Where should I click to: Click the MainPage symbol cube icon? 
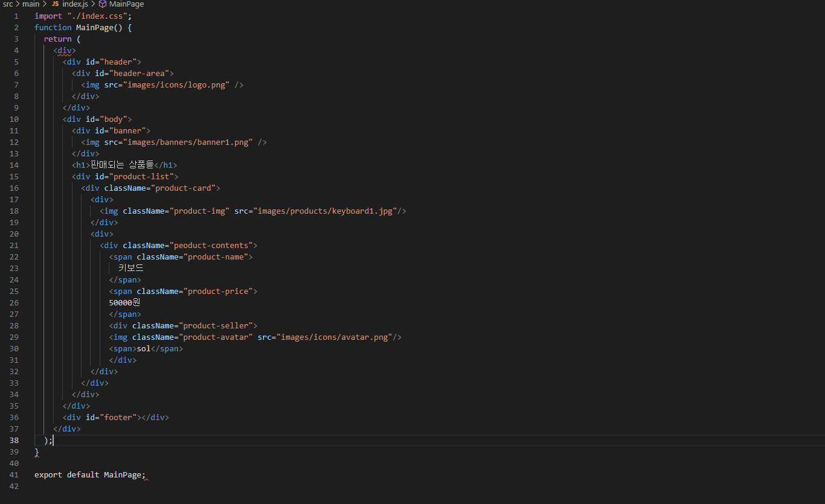(x=103, y=4)
